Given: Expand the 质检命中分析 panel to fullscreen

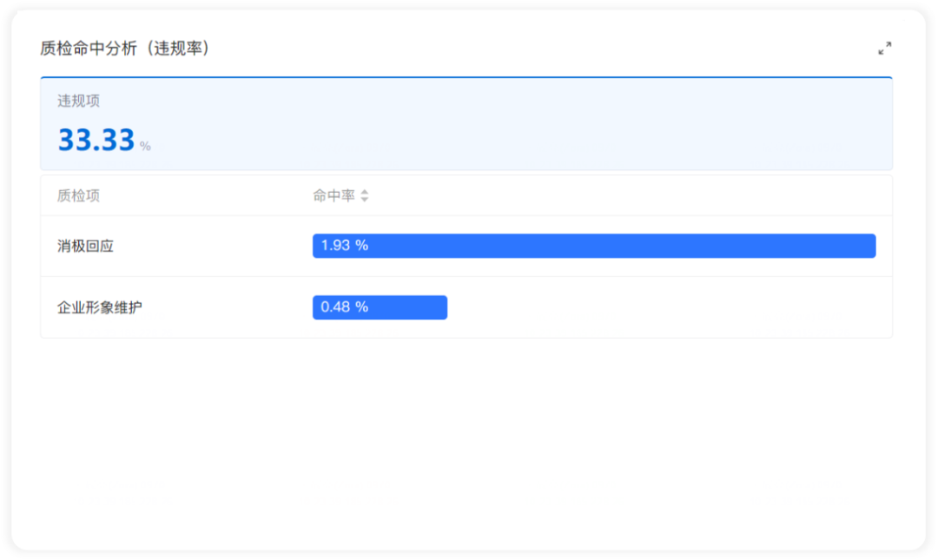Looking at the screenshot, I should 885,49.
